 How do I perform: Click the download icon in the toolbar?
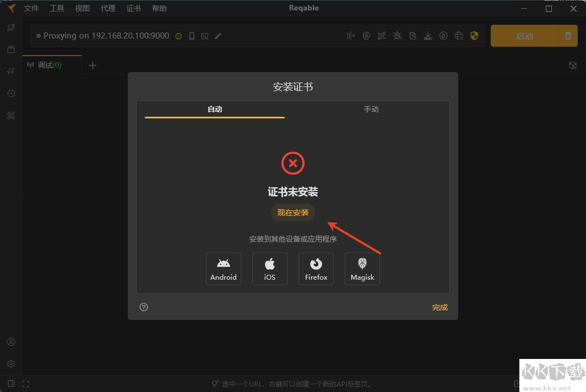click(x=428, y=35)
